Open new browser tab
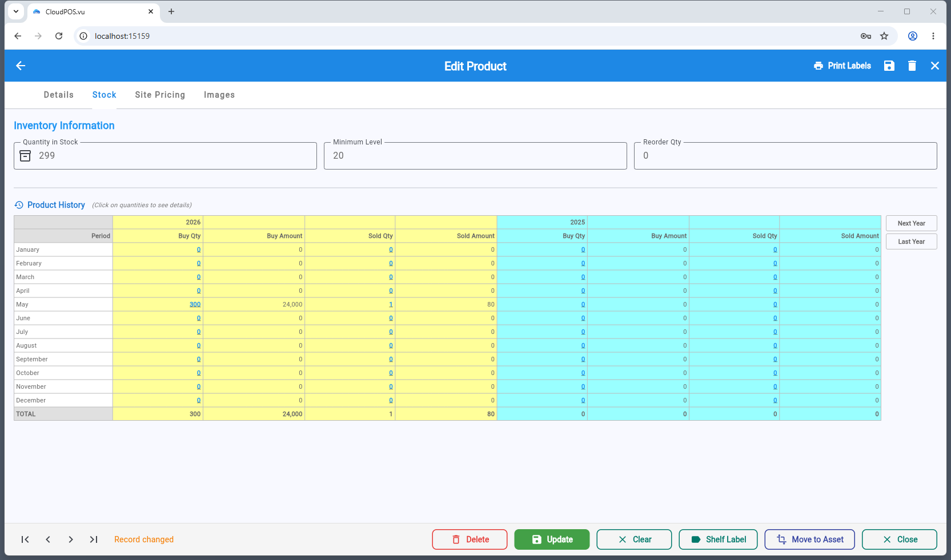 171,11
